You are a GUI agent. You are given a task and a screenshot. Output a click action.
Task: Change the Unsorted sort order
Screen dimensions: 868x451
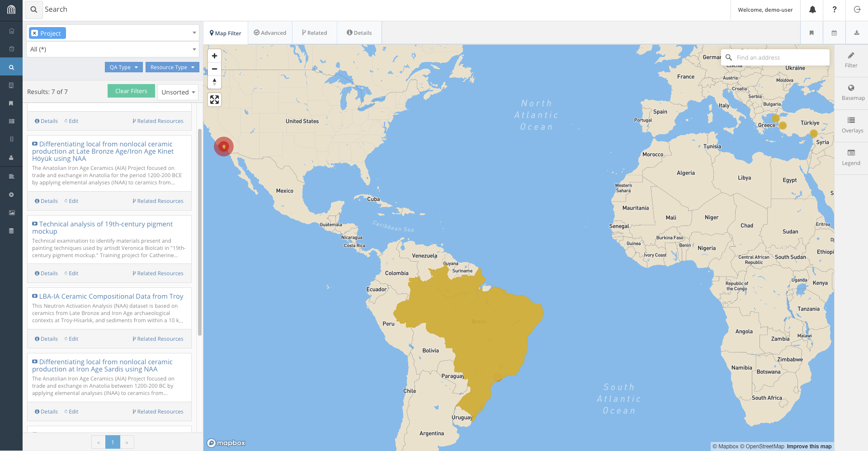tap(178, 92)
